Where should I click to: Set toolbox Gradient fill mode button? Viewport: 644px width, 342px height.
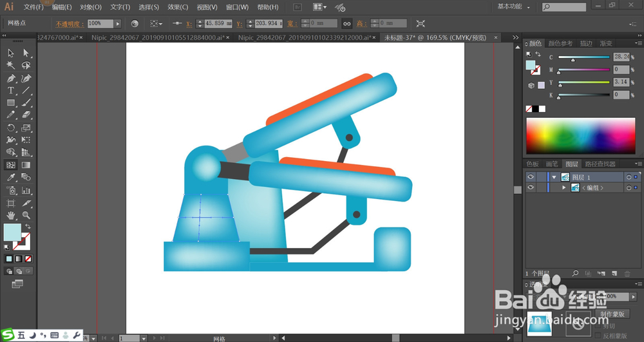point(19,259)
